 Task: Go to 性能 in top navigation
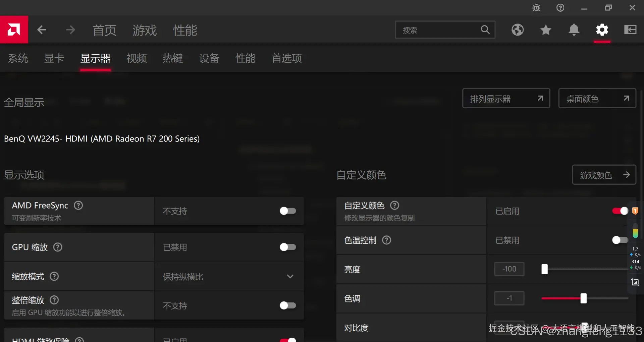click(185, 30)
